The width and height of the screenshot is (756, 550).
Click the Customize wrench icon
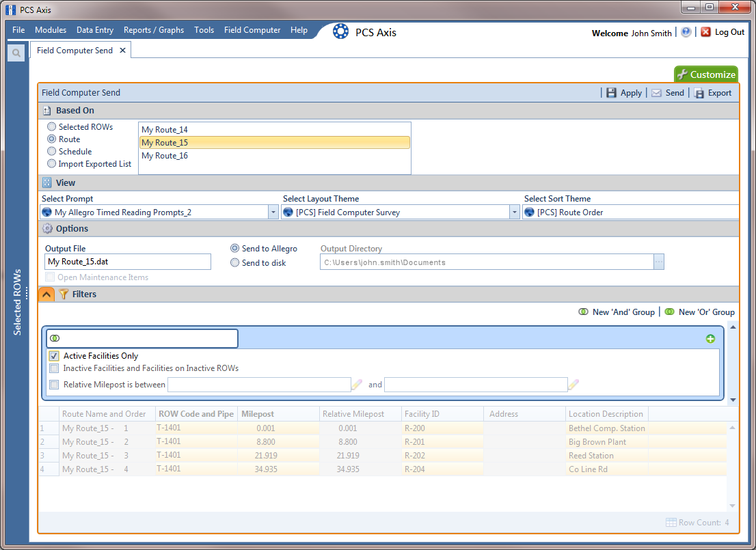[681, 74]
